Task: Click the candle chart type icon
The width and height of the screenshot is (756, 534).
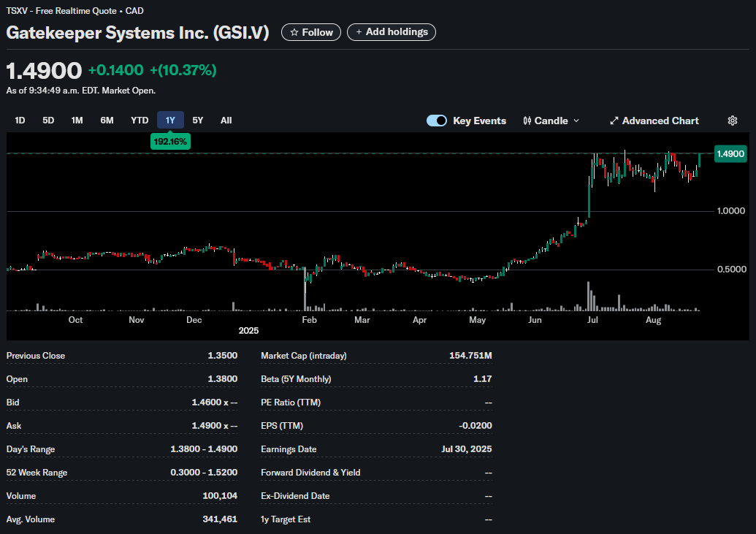Action: (527, 121)
